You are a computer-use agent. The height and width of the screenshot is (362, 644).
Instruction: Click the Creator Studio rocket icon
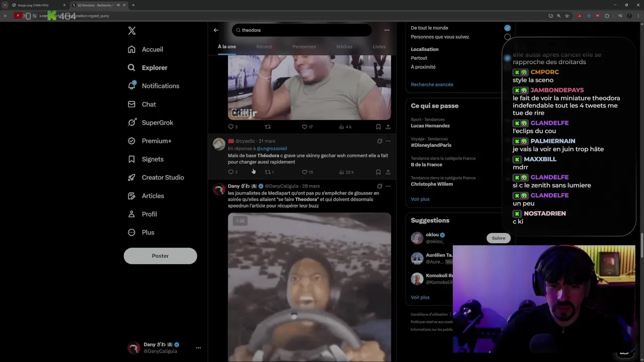click(132, 177)
